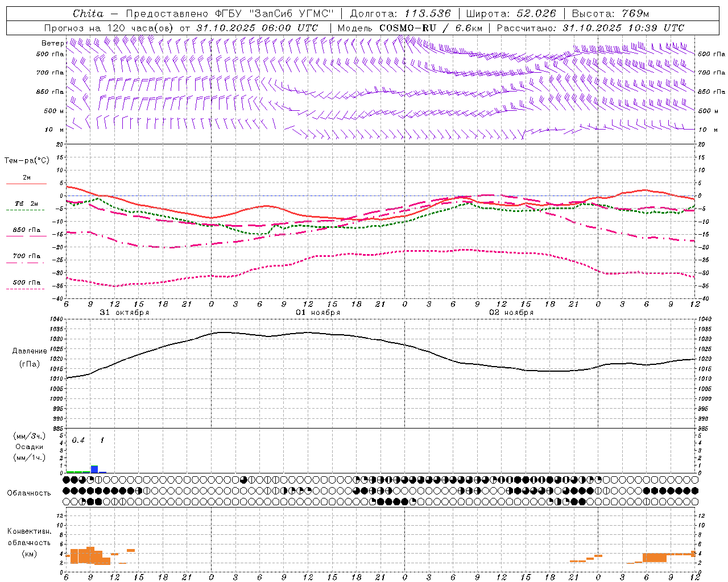The height and width of the screenshot is (582, 728).
Task: Click the Конвективн. convective cloud label
Action: pyautogui.click(x=29, y=531)
